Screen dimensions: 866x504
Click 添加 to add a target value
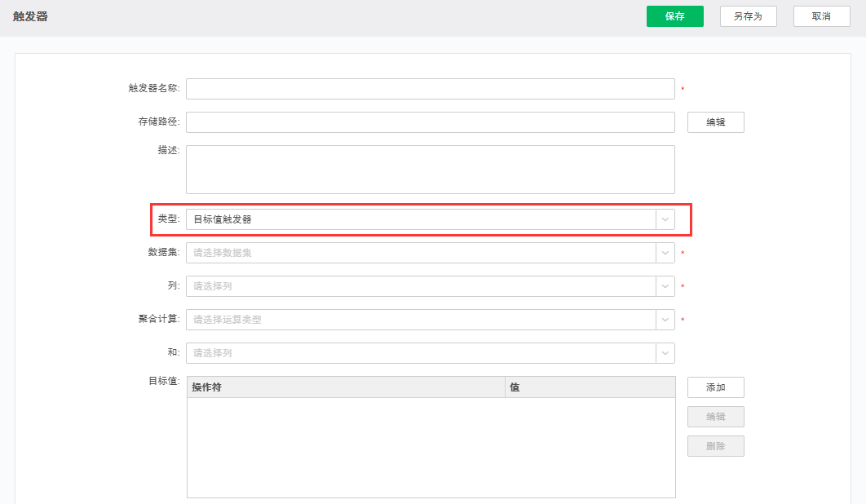[715, 387]
